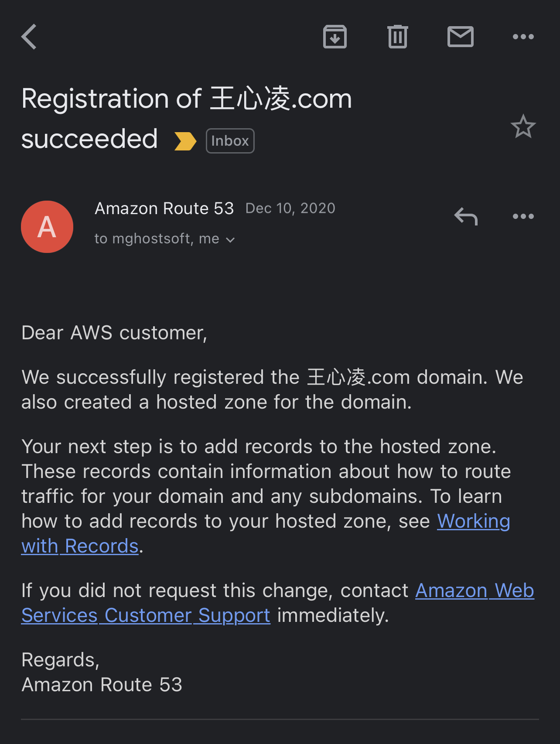560x744 pixels.
Task: Tap the 'Regards, Amazon Route 53' signature
Action: (x=102, y=672)
